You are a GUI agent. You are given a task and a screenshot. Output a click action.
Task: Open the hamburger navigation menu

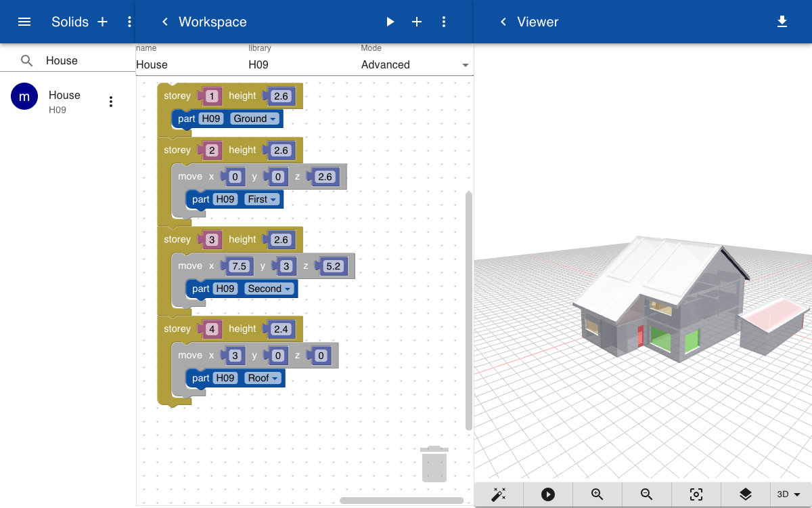tap(24, 22)
